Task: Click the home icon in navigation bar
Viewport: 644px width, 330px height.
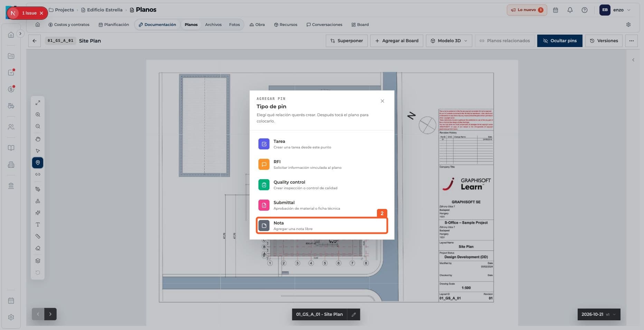Action: pos(38,25)
